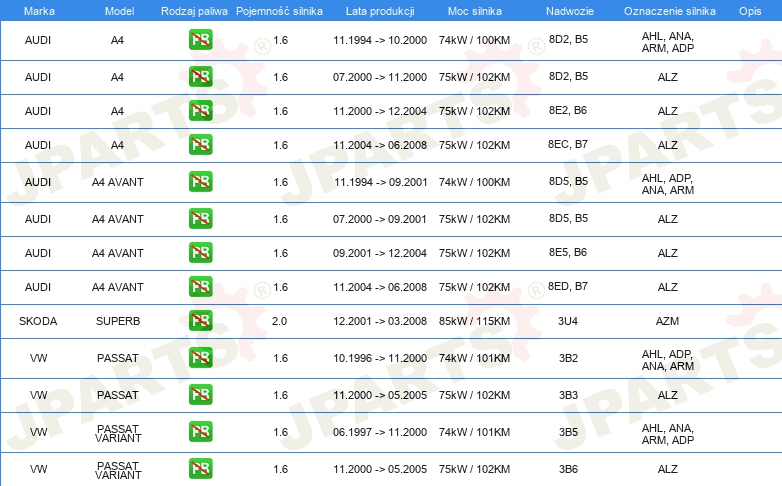The width and height of the screenshot is (782, 486).
Task: Click the fuel icon in the PASSAT VARIANT 3B6 row
Action: 200,468
